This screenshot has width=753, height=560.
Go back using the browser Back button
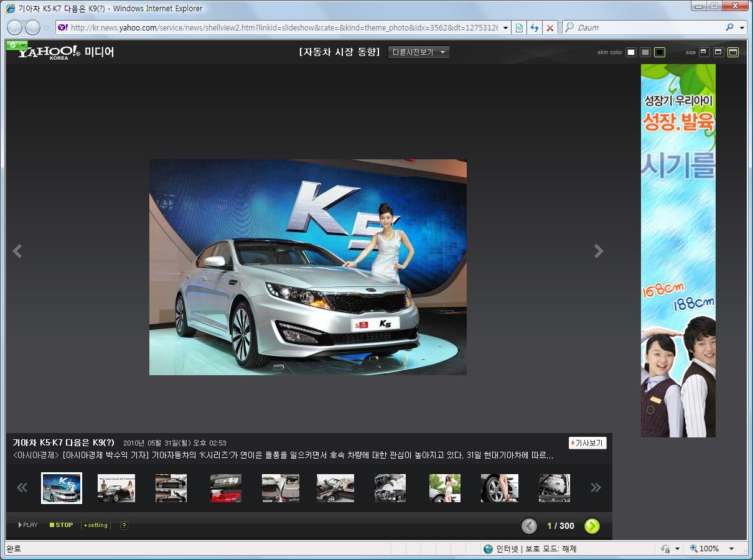(15, 27)
